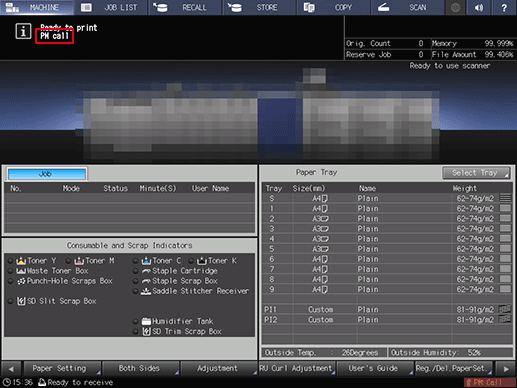Click the RU Curl Adjustment button
Screen dimensions: 517x388
(297, 368)
